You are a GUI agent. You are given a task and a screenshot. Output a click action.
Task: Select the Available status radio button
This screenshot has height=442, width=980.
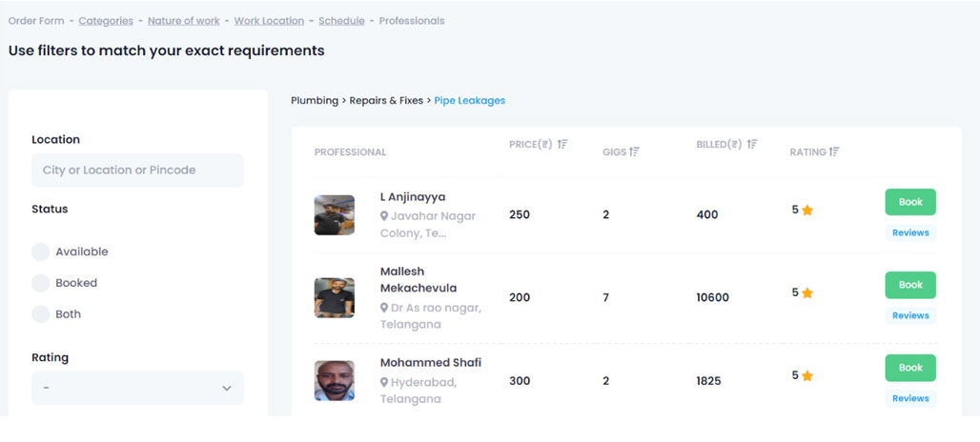point(40,251)
